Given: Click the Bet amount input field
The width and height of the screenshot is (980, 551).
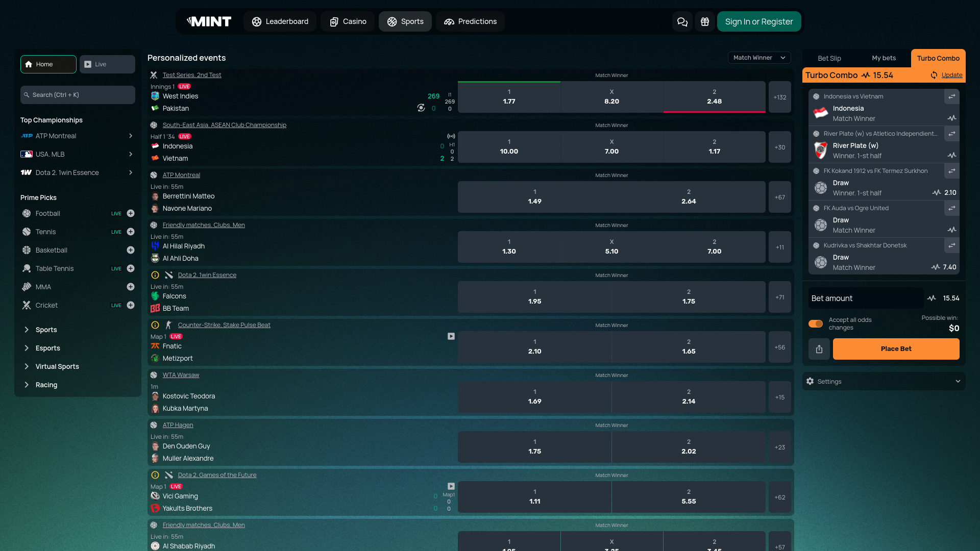Looking at the screenshot, I should (x=866, y=298).
